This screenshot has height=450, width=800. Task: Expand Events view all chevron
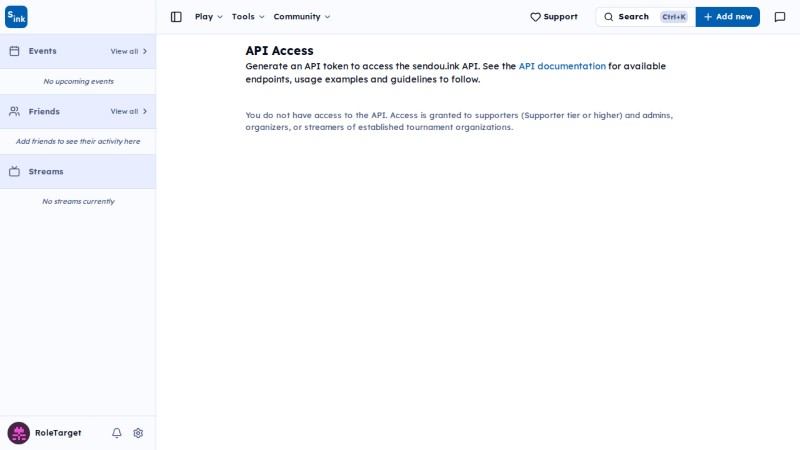coord(145,51)
